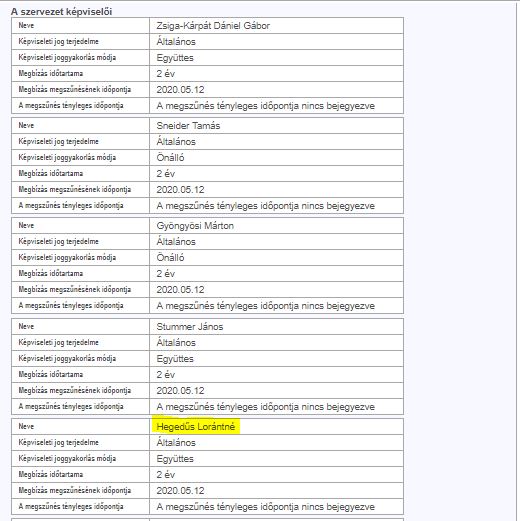Click Megbízás időtartama label in Stummer János's table
Viewport: 520px width, 521px height.
[x=51, y=374]
